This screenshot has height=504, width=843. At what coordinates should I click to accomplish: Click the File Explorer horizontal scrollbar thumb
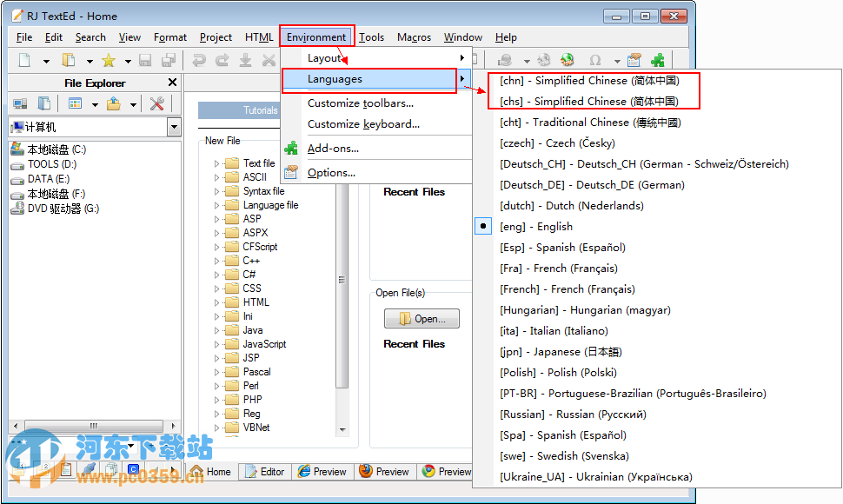point(94,426)
